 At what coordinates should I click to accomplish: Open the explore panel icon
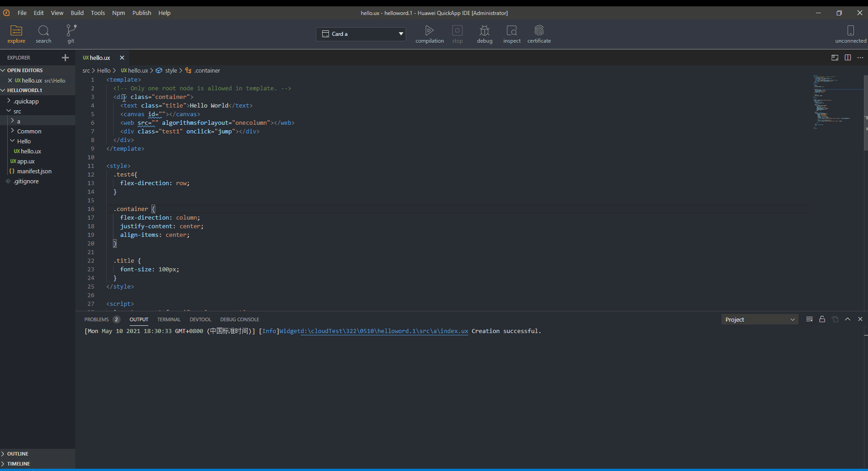coord(16,34)
